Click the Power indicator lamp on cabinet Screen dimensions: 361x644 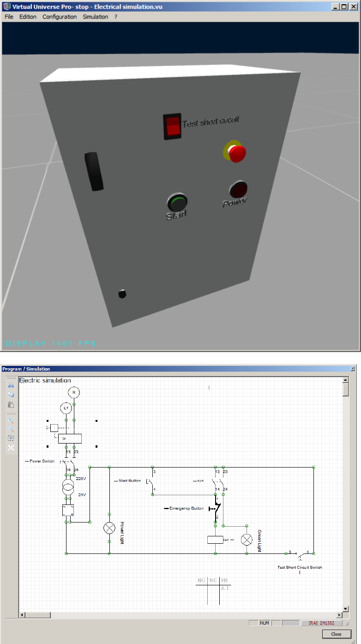click(238, 189)
